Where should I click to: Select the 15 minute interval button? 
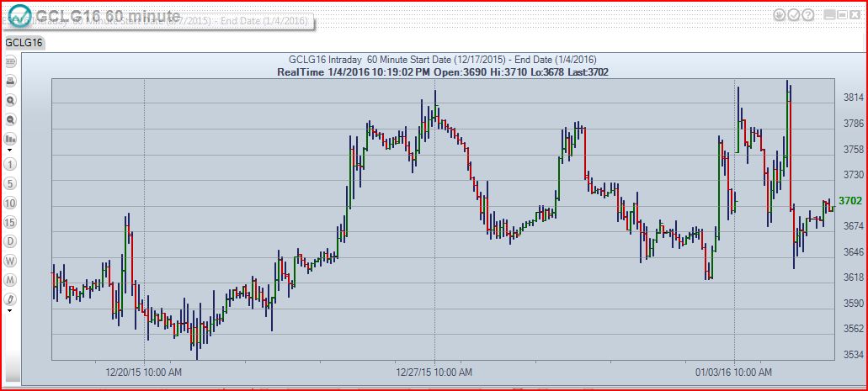(11, 222)
